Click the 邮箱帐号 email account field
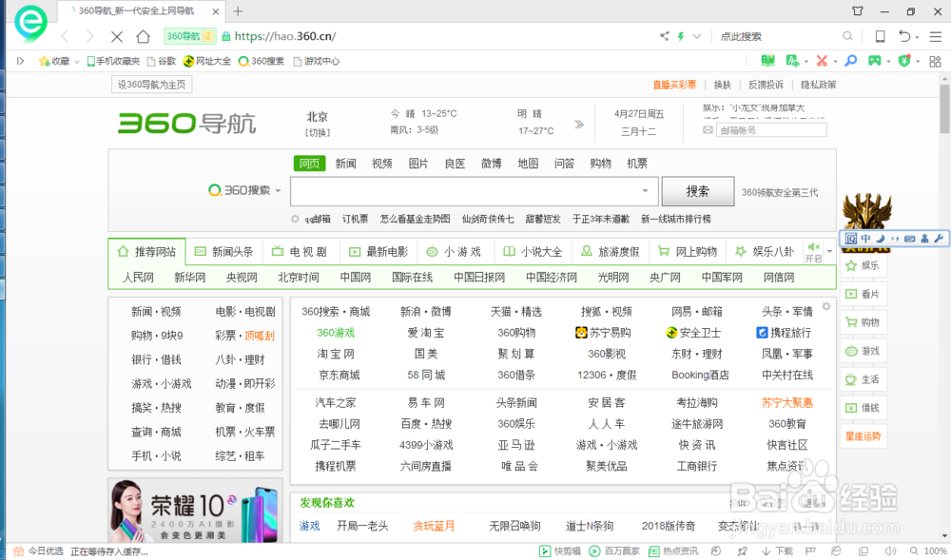Viewport: 951px width, 560px height. coord(771,130)
